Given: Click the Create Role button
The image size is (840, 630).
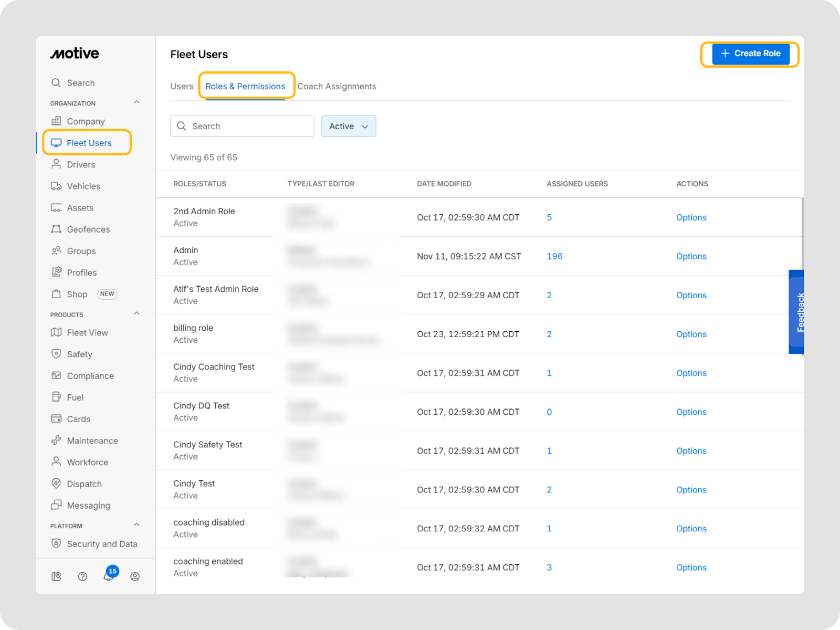Looking at the screenshot, I should [x=750, y=54].
